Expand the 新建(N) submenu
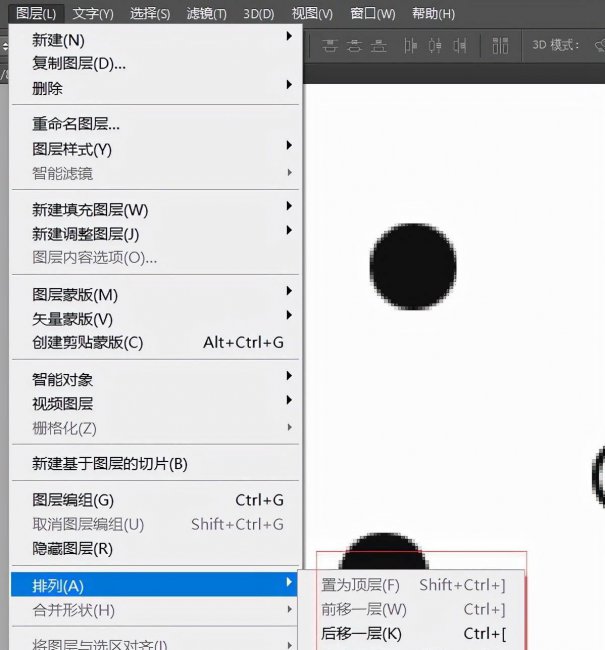 (x=155, y=40)
